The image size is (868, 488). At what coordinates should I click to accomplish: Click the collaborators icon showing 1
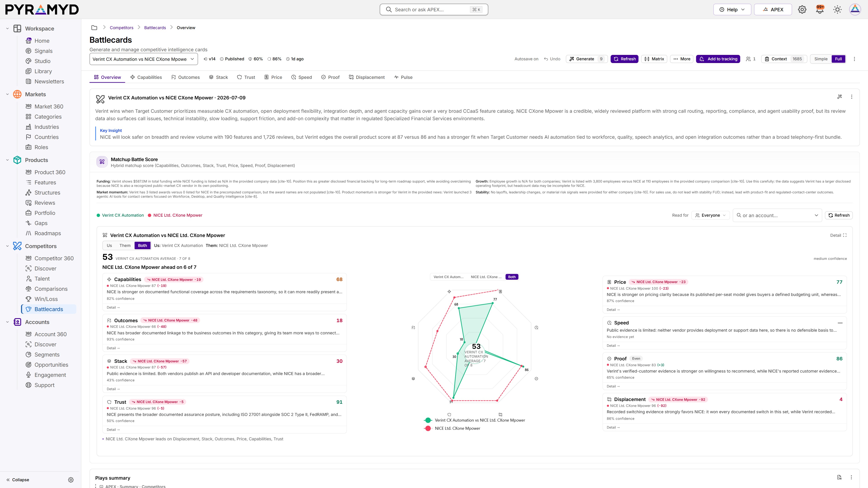point(751,59)
